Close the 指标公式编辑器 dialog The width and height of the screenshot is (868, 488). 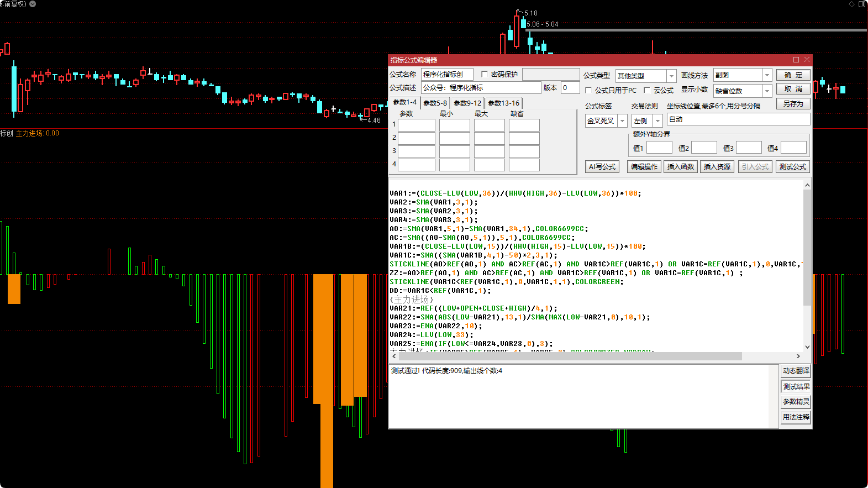tap(807, 60)
